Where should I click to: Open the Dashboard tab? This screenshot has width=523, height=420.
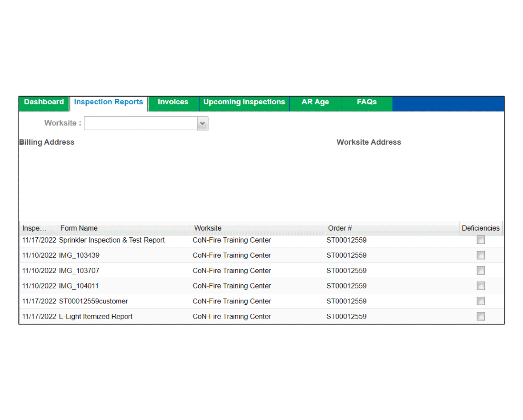[x=44, y=102]
